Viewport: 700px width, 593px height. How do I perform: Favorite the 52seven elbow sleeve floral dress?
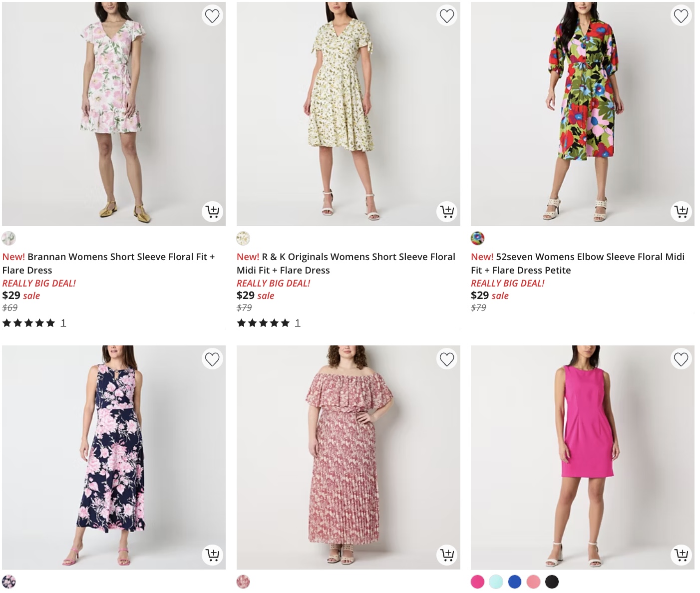pyautogui.click(x=681, y=15)
